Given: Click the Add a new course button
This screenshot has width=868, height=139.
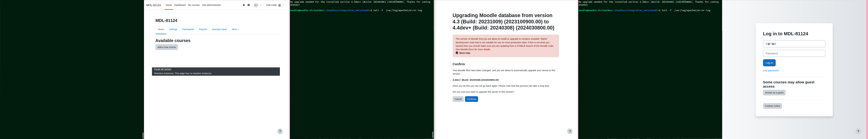Looking at the screenshot, I should pos(166,47).
